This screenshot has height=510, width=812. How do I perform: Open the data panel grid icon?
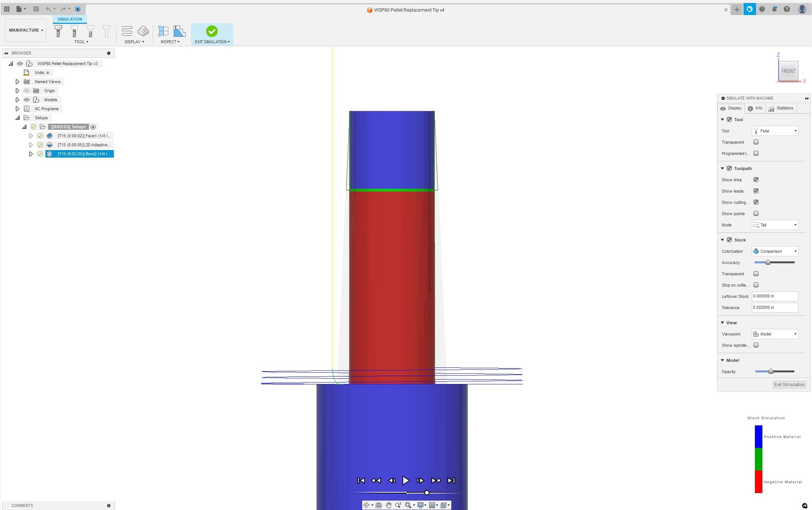(x=7, y=9)
